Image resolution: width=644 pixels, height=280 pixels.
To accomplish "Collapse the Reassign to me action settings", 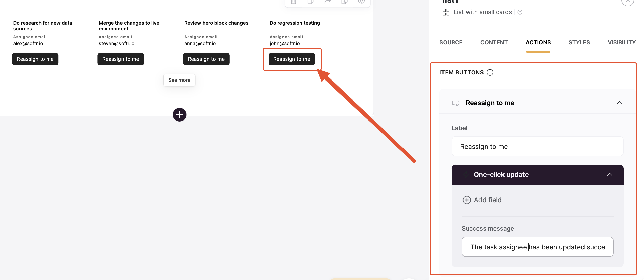I will (620, 103).
